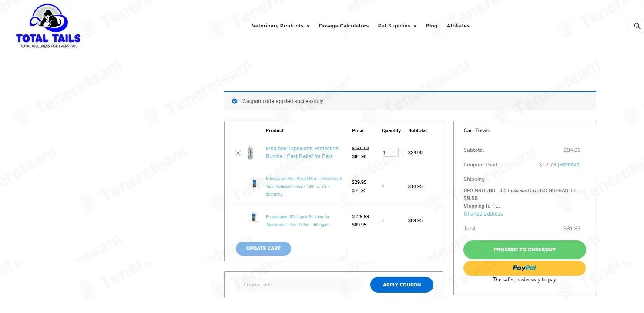Click the UPS Ground shipping option text
This screenshot has height=313, width=644.
[x=521, y=190]
